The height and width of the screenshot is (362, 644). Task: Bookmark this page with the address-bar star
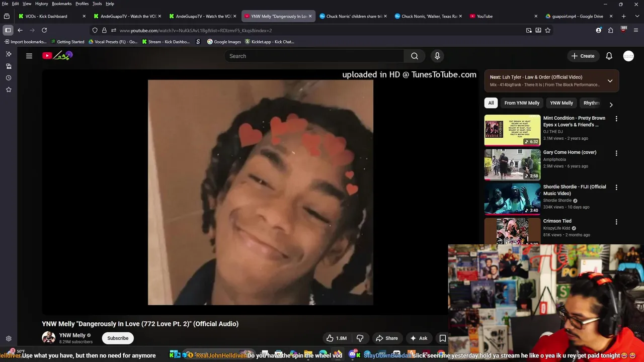(548, 30)
